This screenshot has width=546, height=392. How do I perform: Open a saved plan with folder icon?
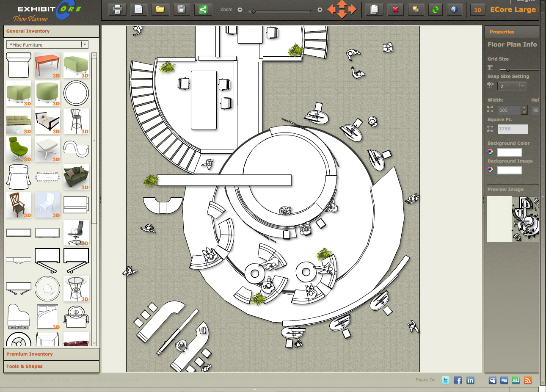point(160,9)
